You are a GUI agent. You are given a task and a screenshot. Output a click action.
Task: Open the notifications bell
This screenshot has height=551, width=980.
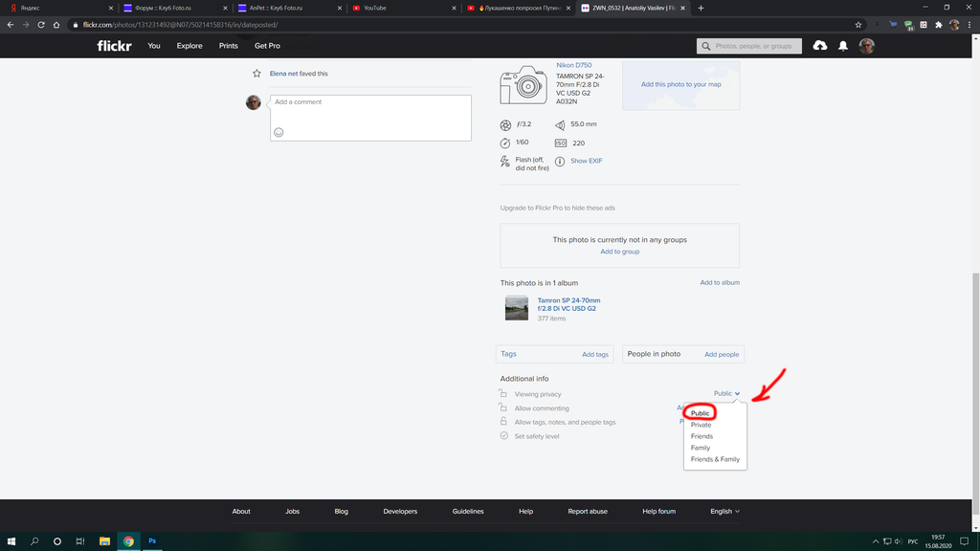[843, 46]
